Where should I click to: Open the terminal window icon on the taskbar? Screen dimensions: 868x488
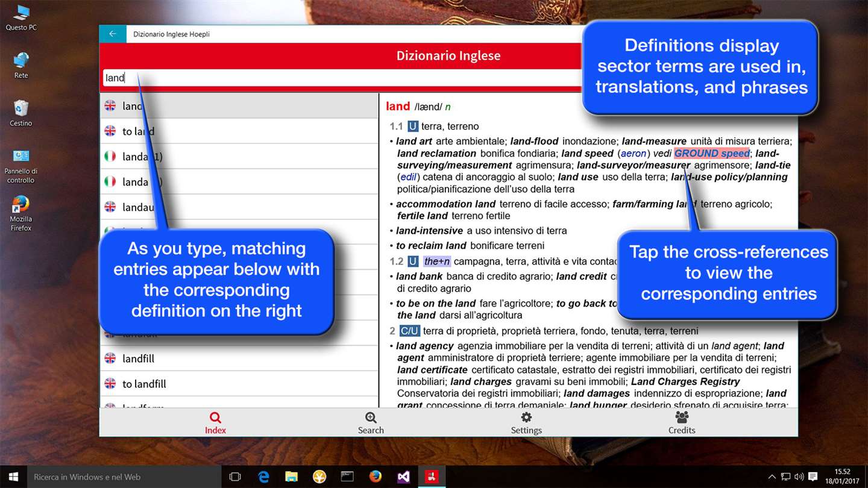click(347, 477)
